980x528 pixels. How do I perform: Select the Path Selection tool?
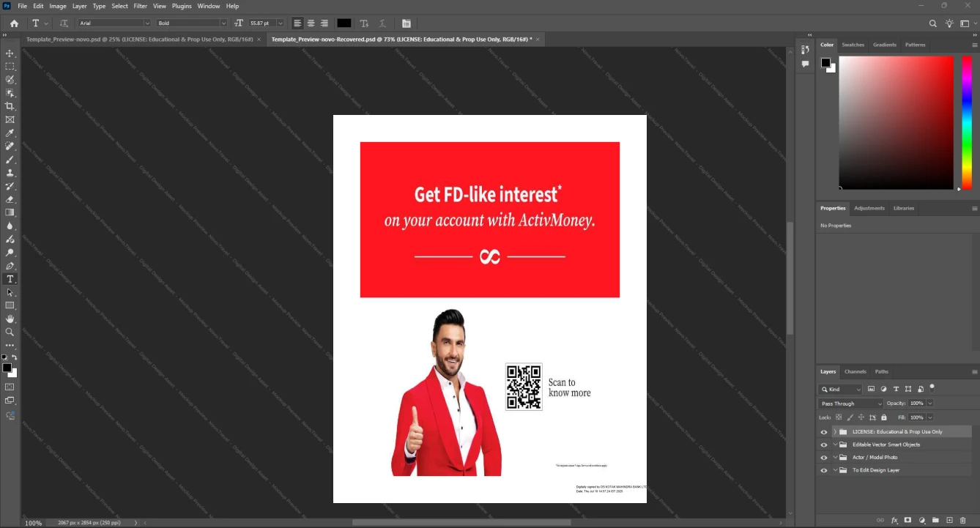[x=10, y=292]
